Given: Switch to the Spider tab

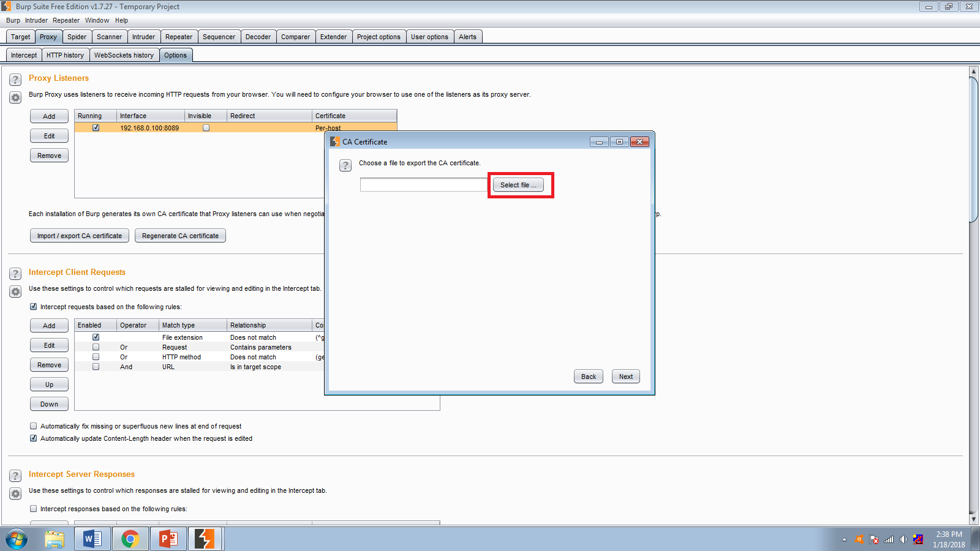Looking at the screenshot, I should click(x=77, y=37).
